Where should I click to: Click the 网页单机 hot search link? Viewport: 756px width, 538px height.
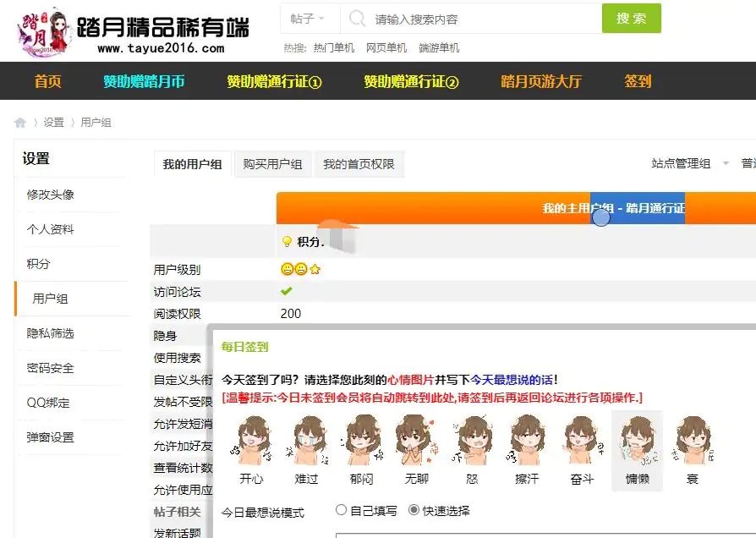tap(386, 47)
